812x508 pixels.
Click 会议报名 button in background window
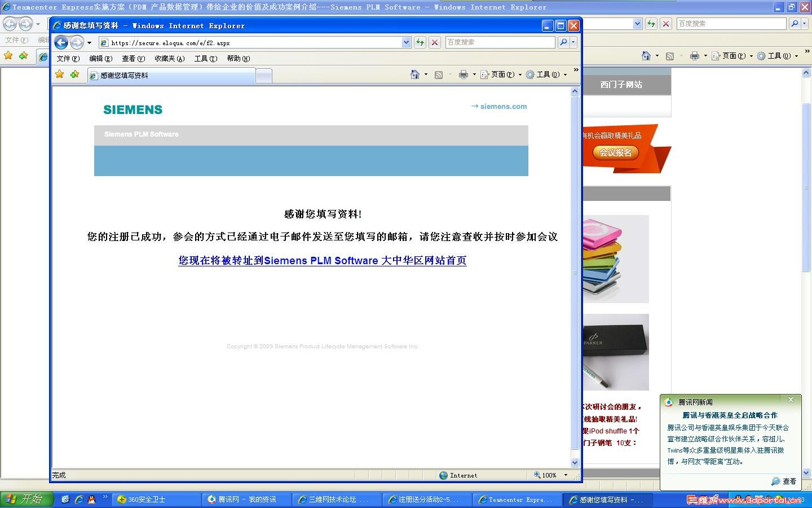[x=615, y=152]
